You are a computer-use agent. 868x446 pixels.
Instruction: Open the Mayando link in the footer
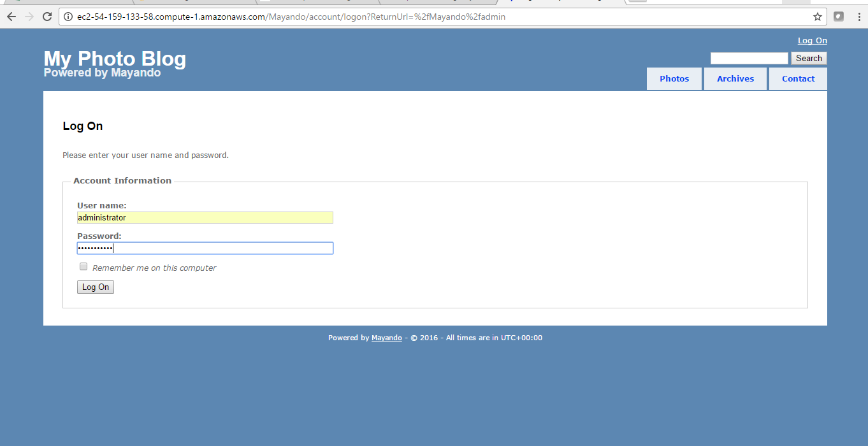pos(386,338)
